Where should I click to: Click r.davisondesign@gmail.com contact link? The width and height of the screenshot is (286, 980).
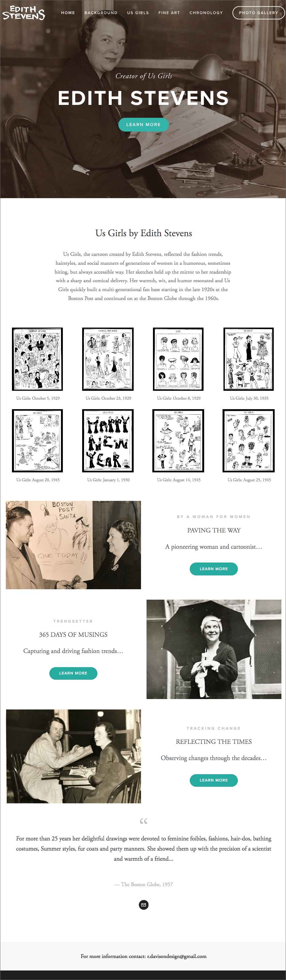tap(177, 956)
